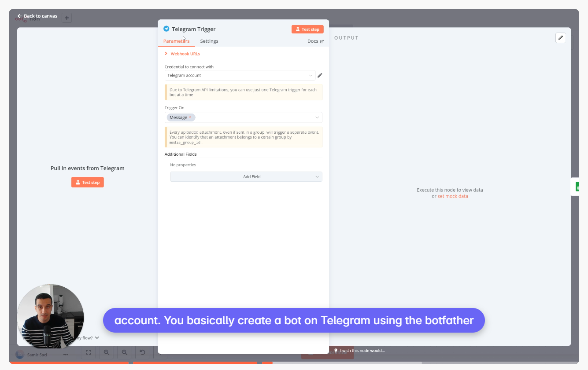Screen dimensions: 588x370
Task: Run the orange Test step button in node header
Action: pyautogui.click(x=307, y=29)
